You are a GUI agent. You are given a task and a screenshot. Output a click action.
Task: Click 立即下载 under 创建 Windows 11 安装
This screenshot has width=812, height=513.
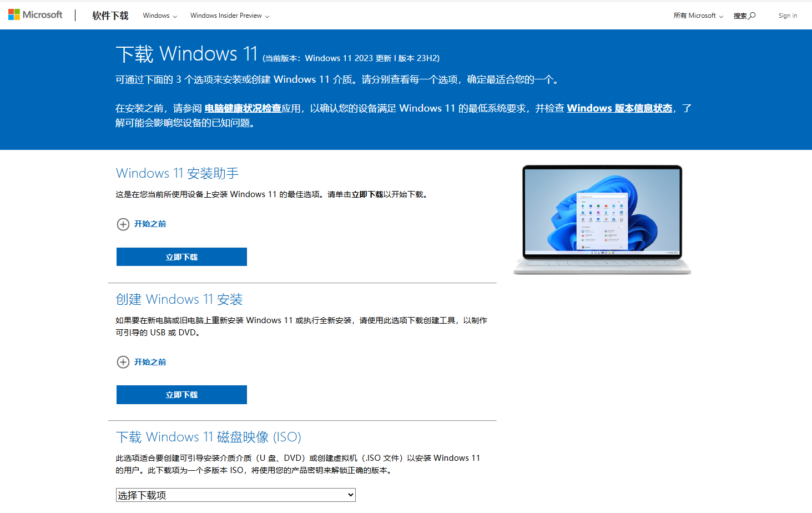click(181, 394)
